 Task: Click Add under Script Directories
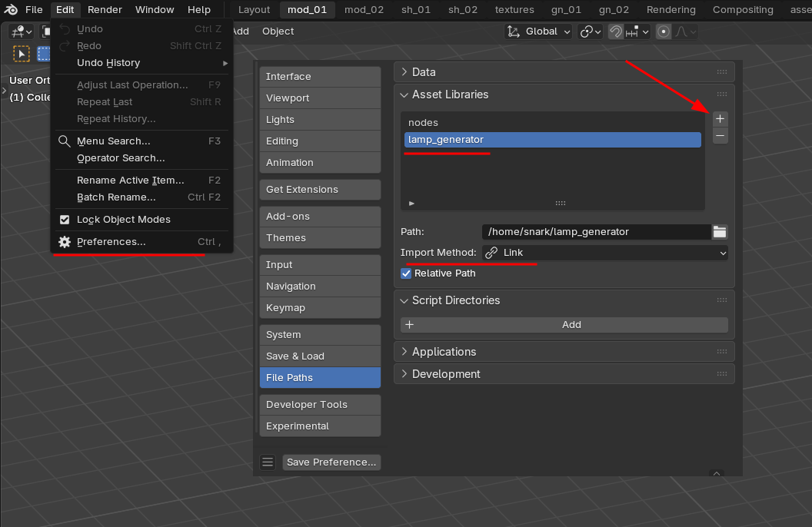click(564, 325)
